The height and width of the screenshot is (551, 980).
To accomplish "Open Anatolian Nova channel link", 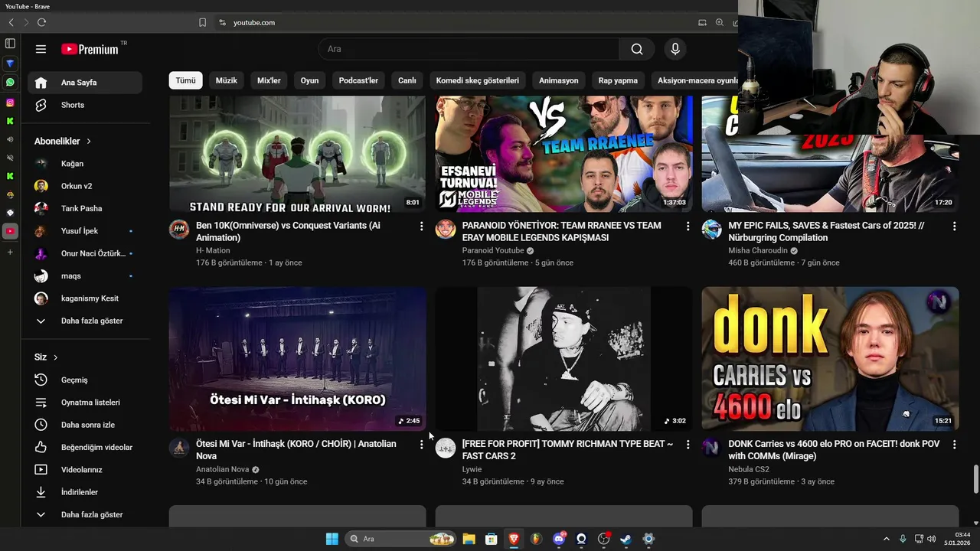I will 222,469.
